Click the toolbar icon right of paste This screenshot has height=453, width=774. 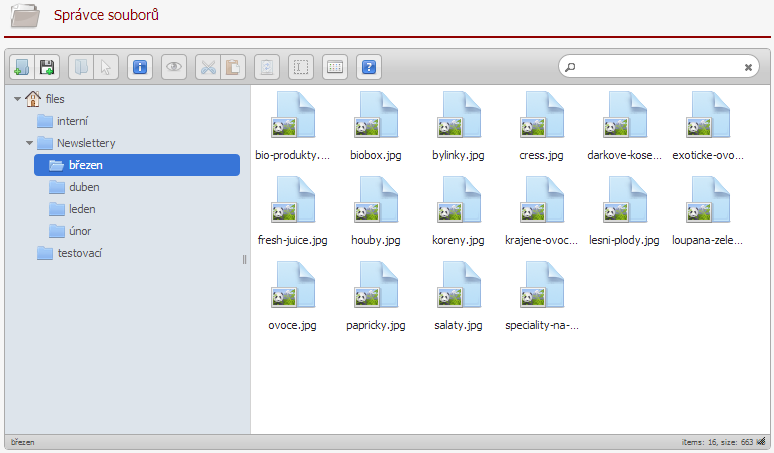click(x=267, y=67)
